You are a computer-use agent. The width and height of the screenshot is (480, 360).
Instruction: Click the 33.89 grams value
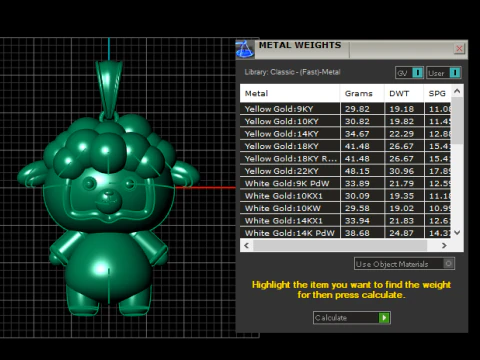357,183
